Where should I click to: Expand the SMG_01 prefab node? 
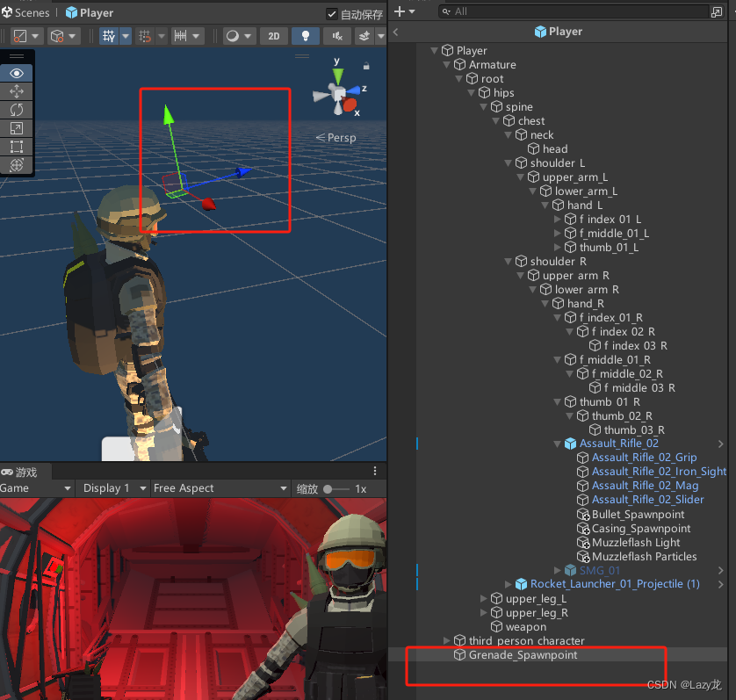(x=557, y=570)
